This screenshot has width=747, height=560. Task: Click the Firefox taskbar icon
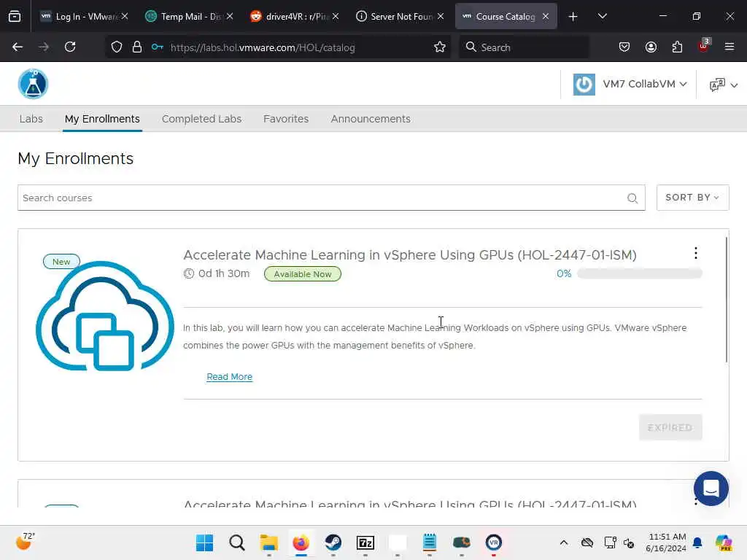click(x=301, y=542)
